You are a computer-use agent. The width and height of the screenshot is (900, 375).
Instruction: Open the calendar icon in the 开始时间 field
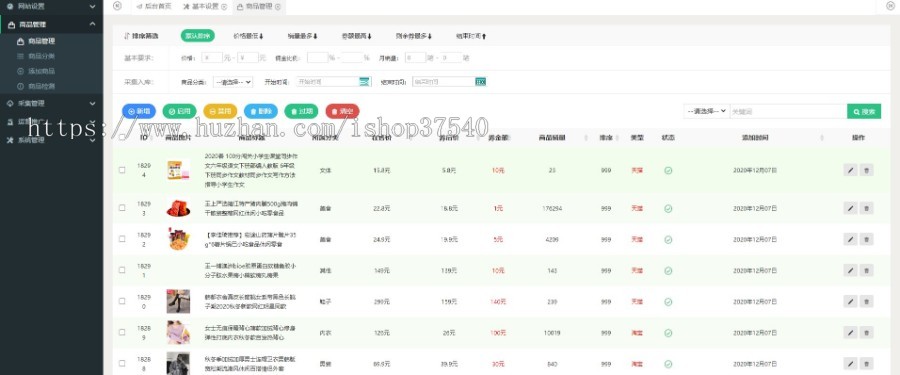364,82
